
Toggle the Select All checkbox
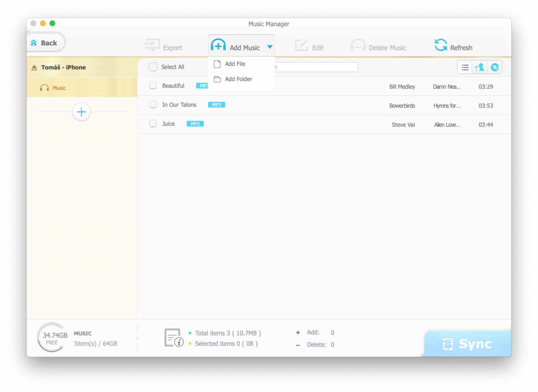(x=153, y=67)
